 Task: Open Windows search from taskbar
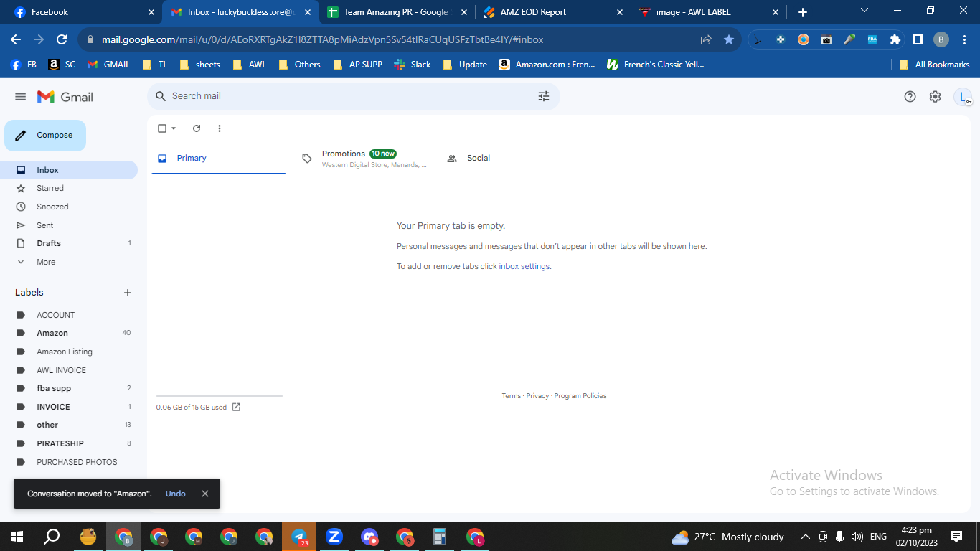[52, 537]
